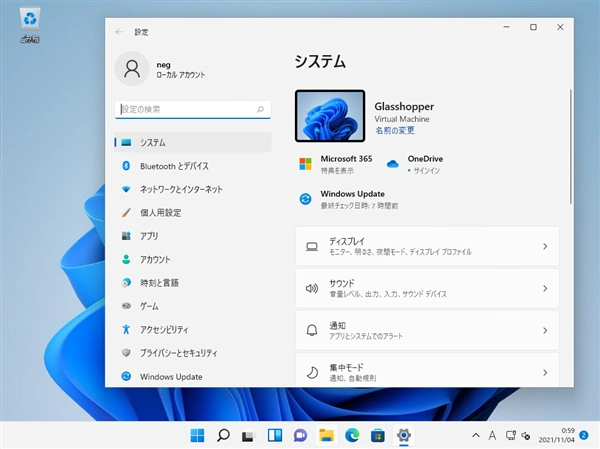
Task: Click the Accessibility figure icon
Action: point(126,329)
